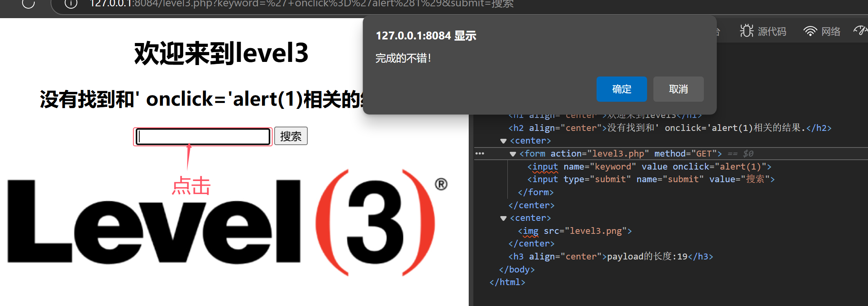Click the 取消 button in alert dialog
The image size is (868, 306).
click(678, 89)
